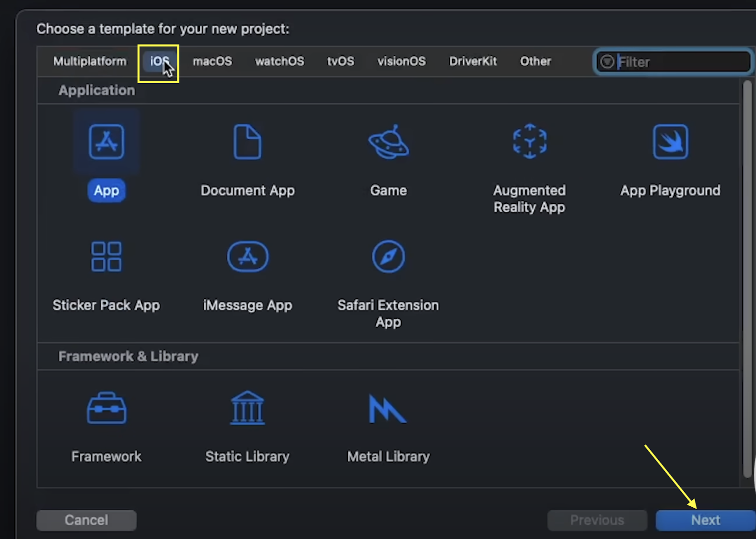The width and height of the screenshot is (756, 539).
Task: Click the "Sticker Pack App" label
Action: pyautogui.click(x=106, y=305)
